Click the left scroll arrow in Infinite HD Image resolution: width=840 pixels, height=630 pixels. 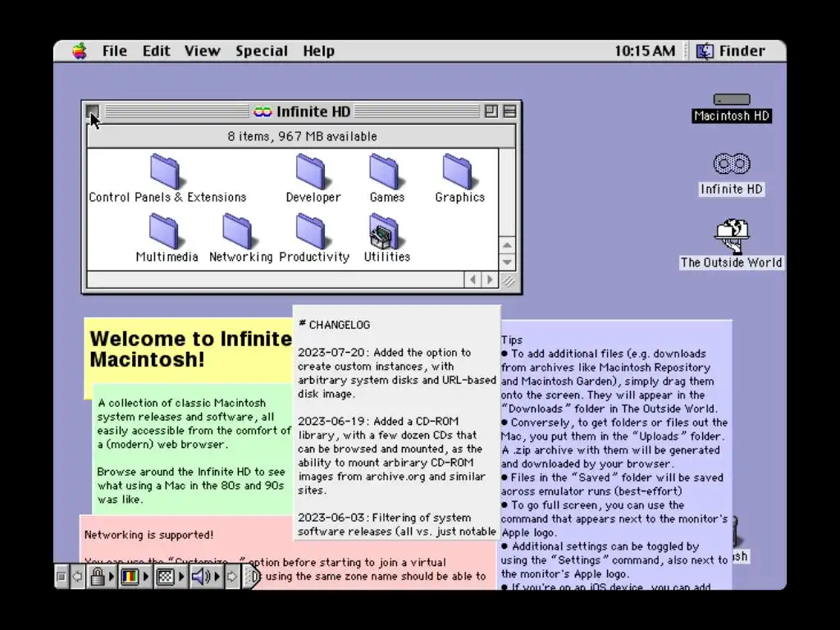[472, 280]
